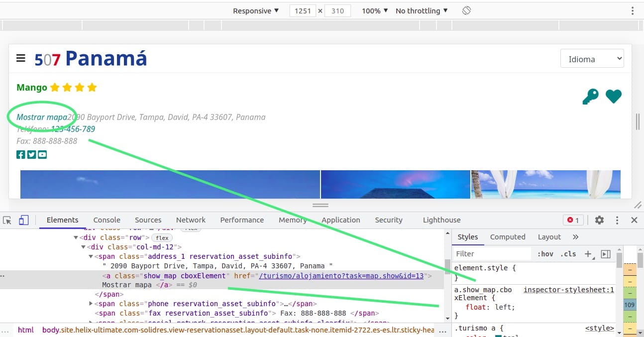Screen dimensions: 644x337
Task: Open the YouTube social icon
Action: pos(42,155)
